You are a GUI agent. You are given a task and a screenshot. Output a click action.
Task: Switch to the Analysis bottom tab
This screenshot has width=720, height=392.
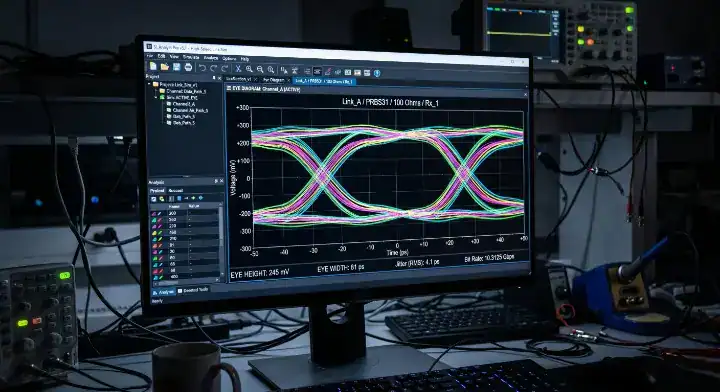tap(163, 292)
